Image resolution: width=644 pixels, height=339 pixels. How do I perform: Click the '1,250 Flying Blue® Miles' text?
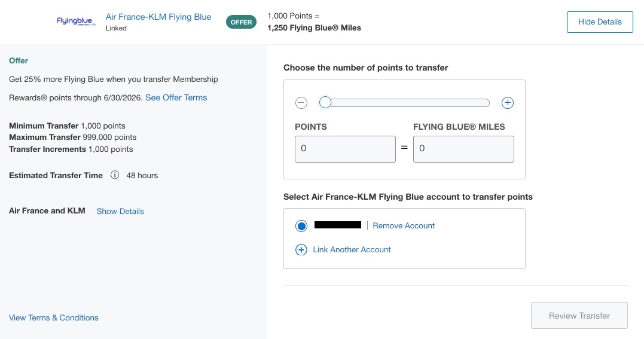314,28
